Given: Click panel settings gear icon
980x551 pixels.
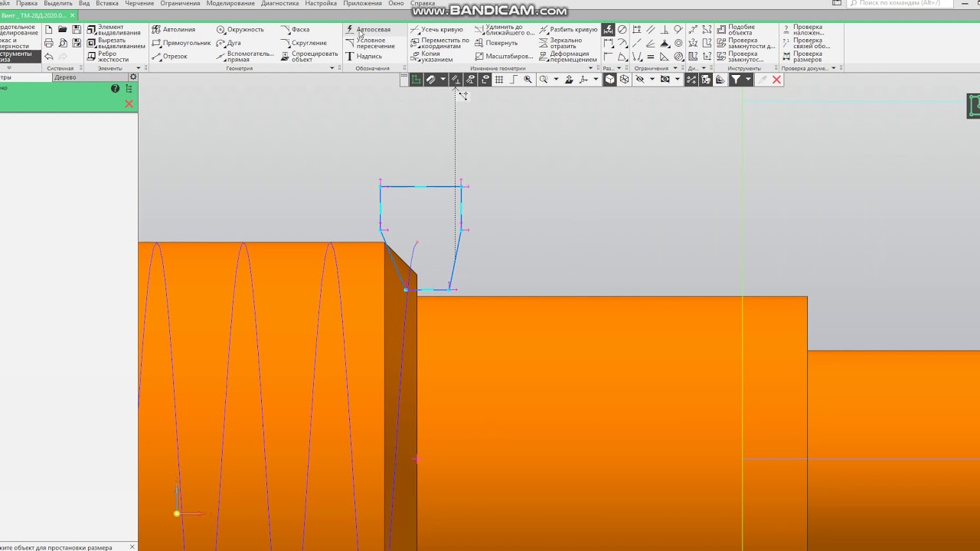Looking at the screenshot, I should click(133, 77).
